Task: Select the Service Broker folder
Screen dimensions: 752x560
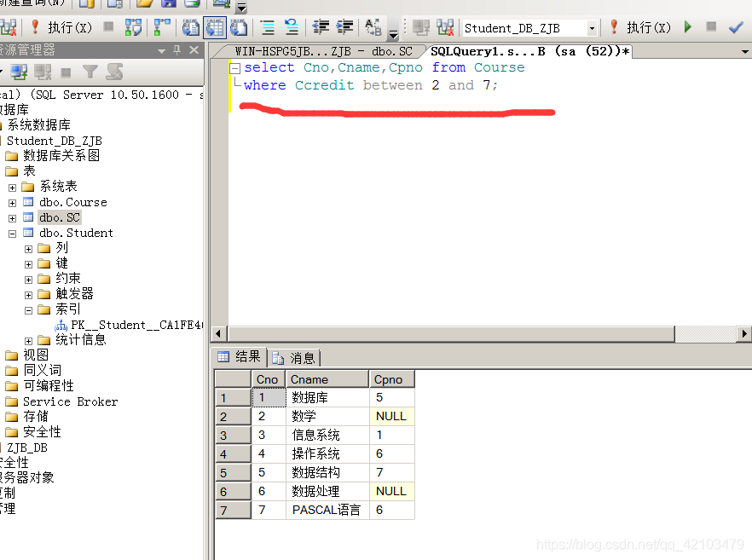Action: tap(70, 401)
